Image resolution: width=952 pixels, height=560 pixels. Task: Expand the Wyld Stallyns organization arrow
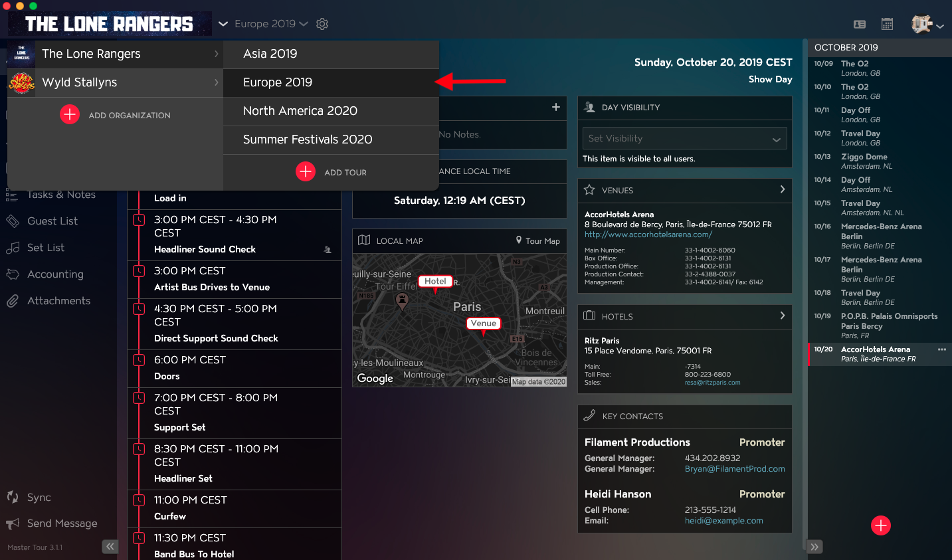pyautogui.click(x=217, y=82)
